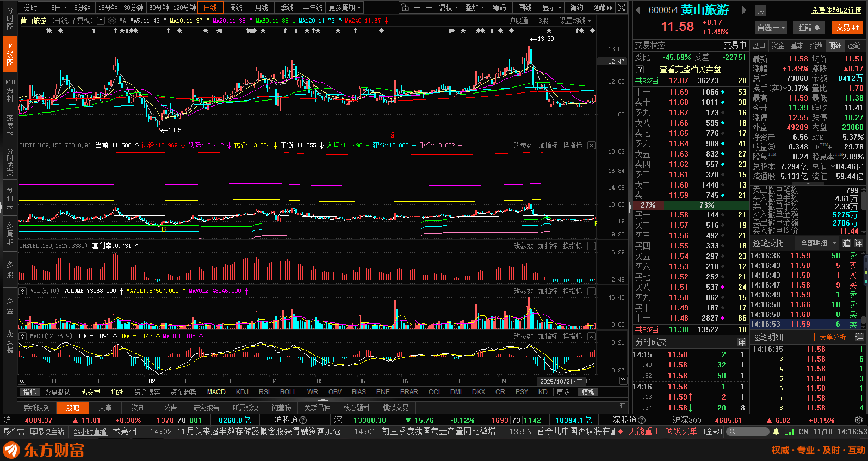Open help icon for MACD indicator
Screen dimensions: 868x461
tap(23, 337)
